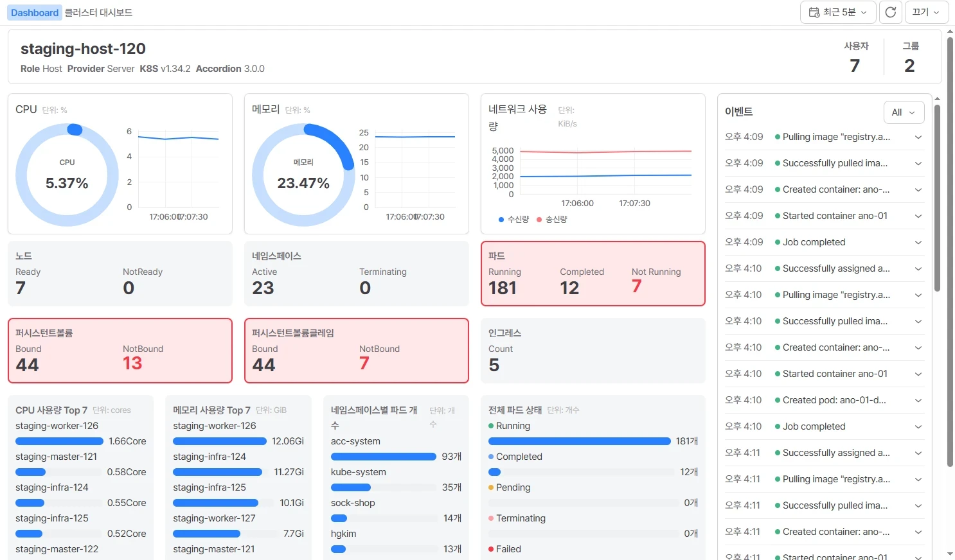The width and height of the screenshot is (955, 560).
Task: Click the 노드 Ready value 7
Action: click(21, 288)
